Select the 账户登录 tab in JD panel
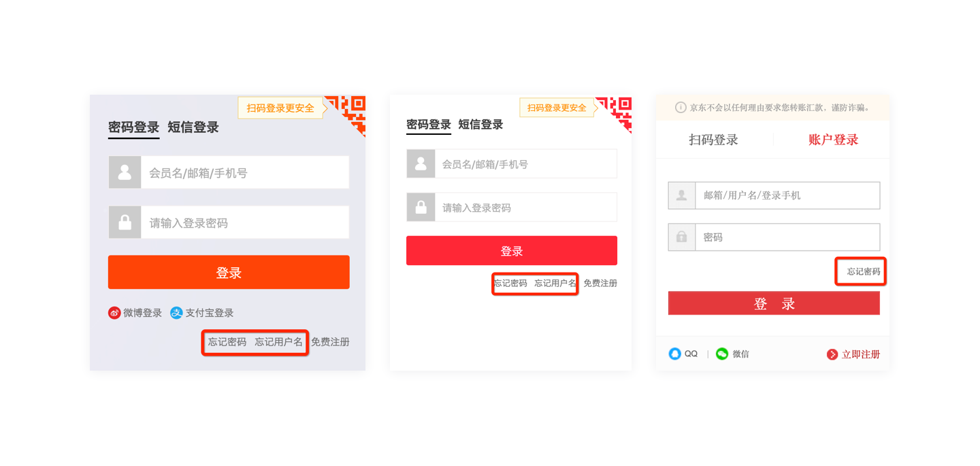Screen dimensions: 980x466 tap(833, 140)
